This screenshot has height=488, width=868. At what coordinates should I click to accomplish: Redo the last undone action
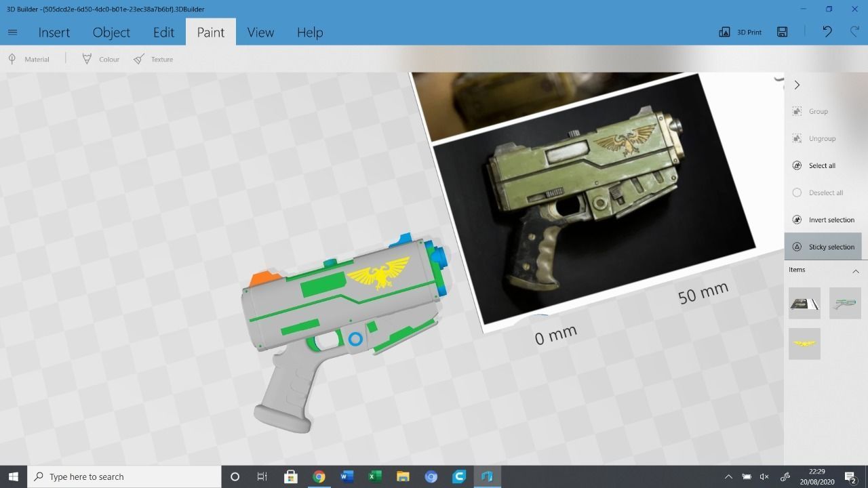[854, 32]
